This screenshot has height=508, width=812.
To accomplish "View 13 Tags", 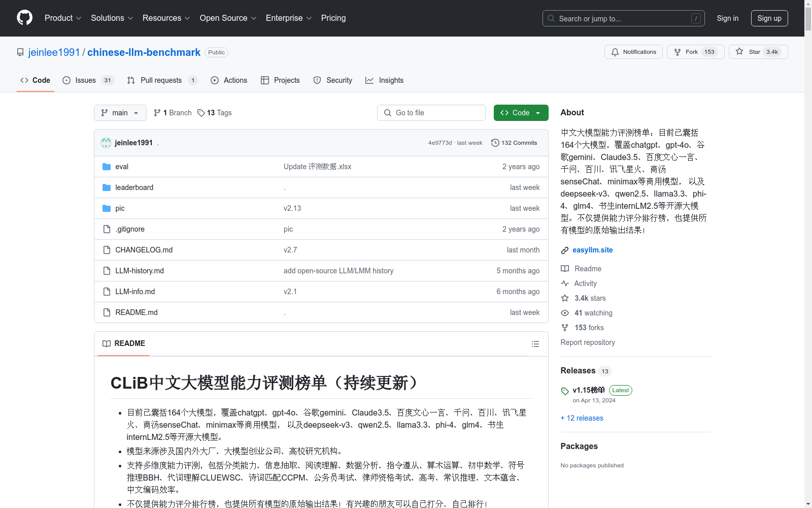I will [214, 113].
